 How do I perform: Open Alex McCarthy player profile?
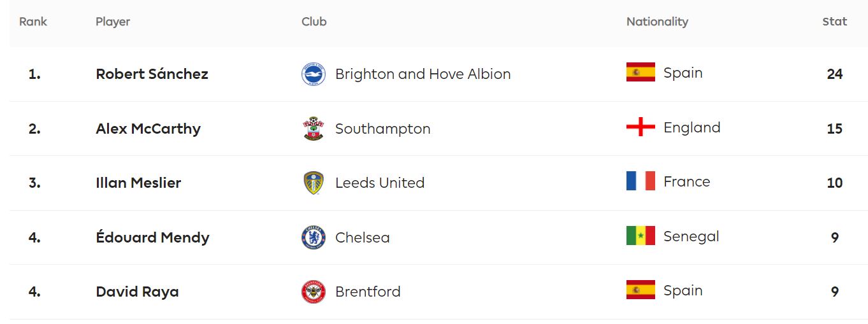pyautogui.click(x=148, y=129)
